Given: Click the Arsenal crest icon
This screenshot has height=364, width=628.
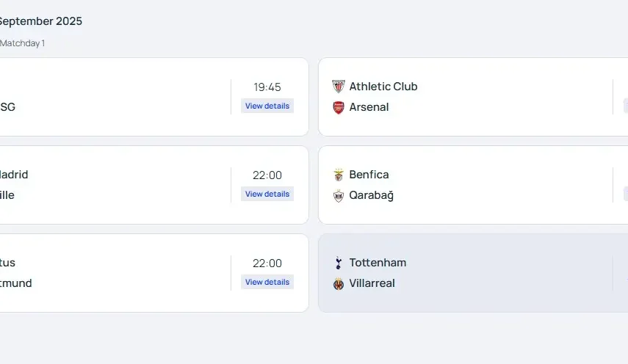Looking at the screenshot, I should (x=338, y=107).
